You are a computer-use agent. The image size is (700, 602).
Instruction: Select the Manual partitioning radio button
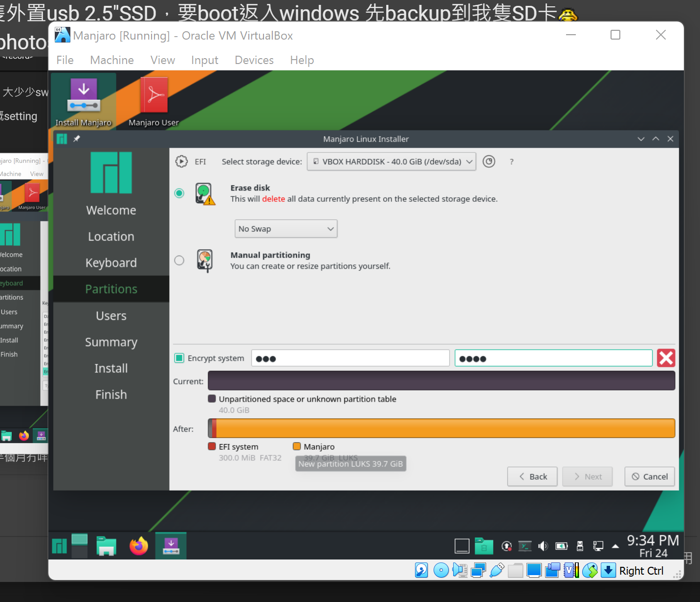pyautogui.click(x=179, y=260)
